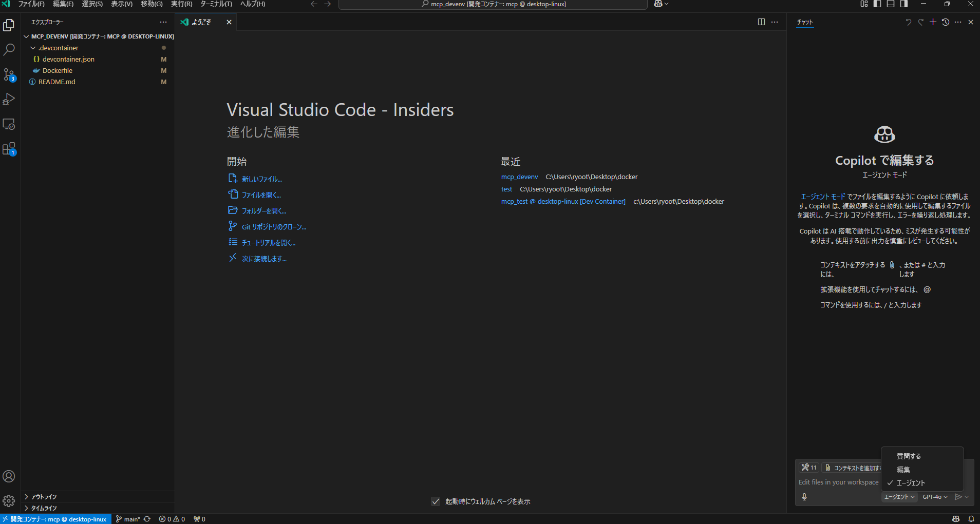
Task: Open the tools selector showing 11
Action: (x=809, y=468)
